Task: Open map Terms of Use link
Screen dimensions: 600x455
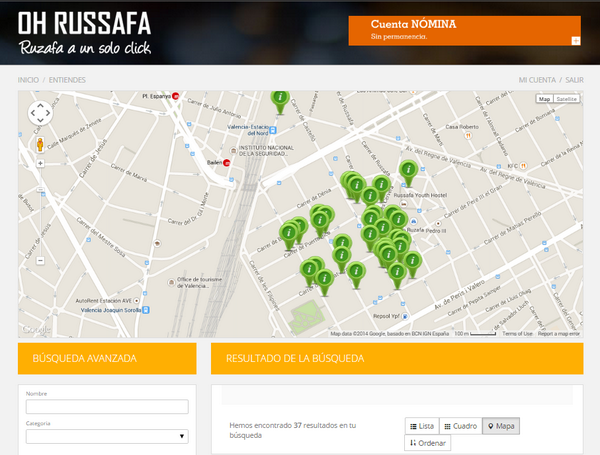Action: click(517, 334)
